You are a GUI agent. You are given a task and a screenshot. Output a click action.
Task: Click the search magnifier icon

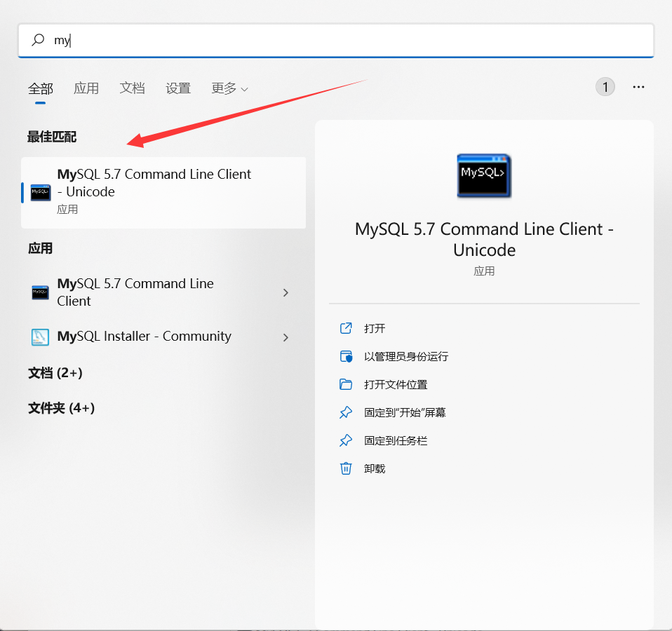[x=38, y=40]
